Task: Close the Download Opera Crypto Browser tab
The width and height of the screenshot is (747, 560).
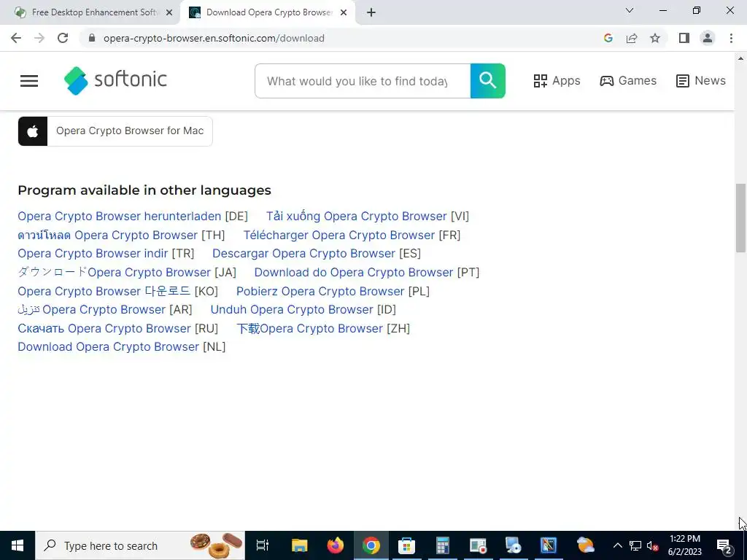Action: point(344,13)
